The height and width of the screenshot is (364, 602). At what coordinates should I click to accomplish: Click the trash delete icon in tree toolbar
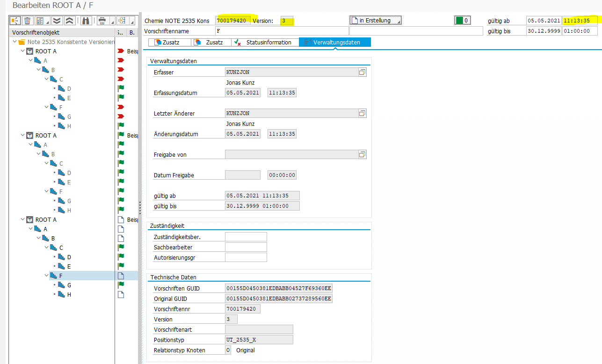coord(27,21)
